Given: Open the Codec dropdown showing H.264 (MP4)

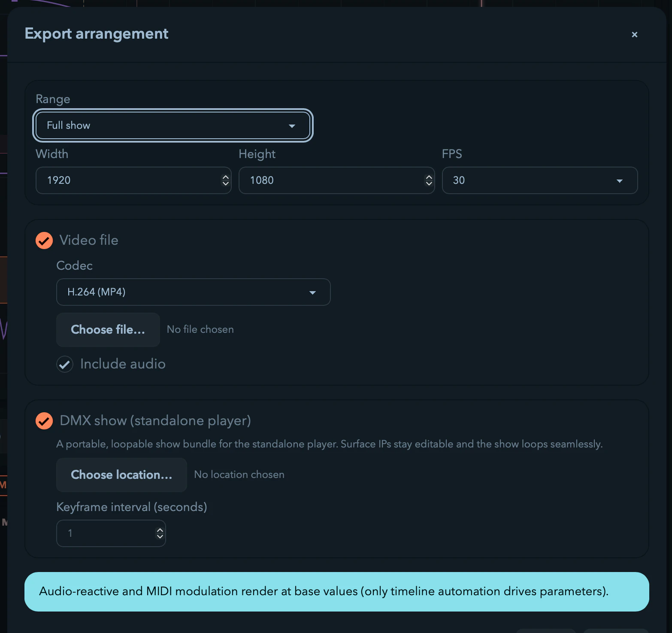Looking at the screenshot, I should tap(193, 292).
